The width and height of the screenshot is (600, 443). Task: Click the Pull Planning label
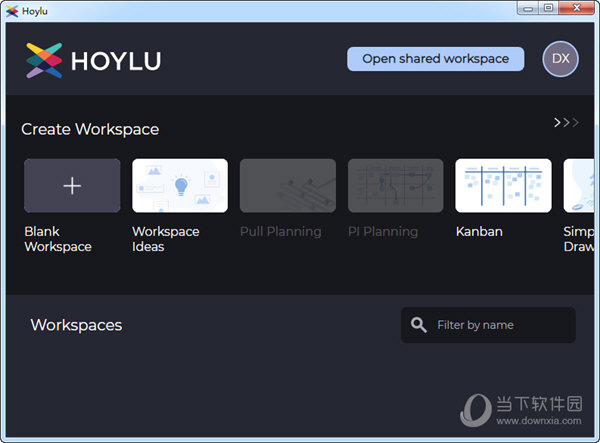point(280,231)
